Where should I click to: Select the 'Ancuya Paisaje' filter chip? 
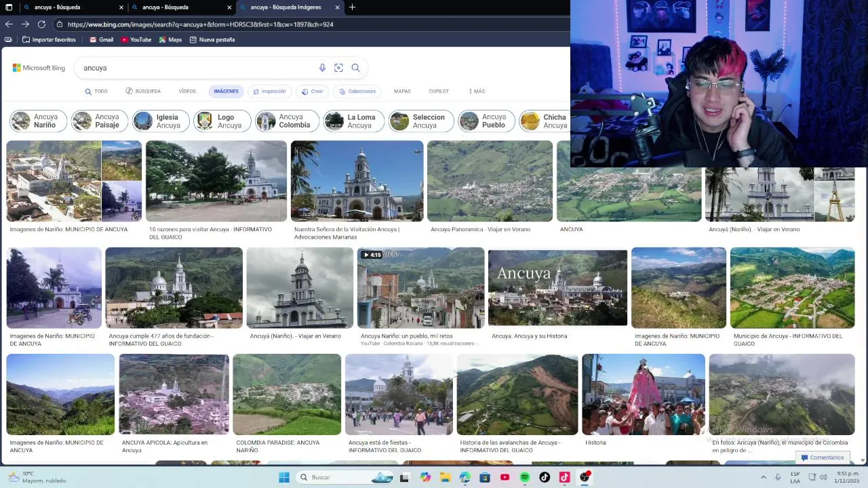pos(100,121)
